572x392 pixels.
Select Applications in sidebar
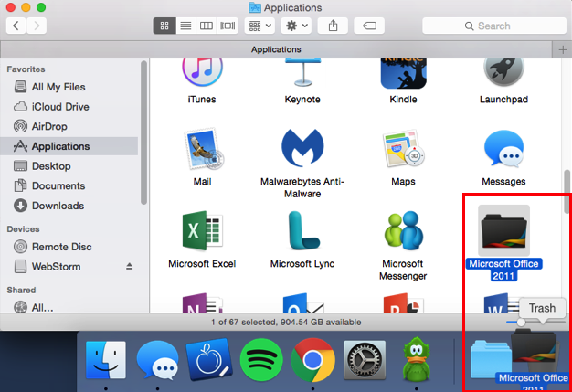pos(69,146)
